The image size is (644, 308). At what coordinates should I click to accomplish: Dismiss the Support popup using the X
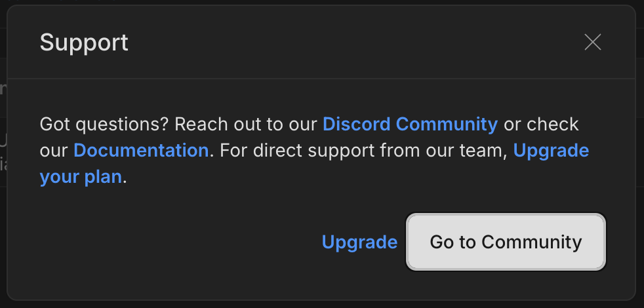(x=593, y=42)
